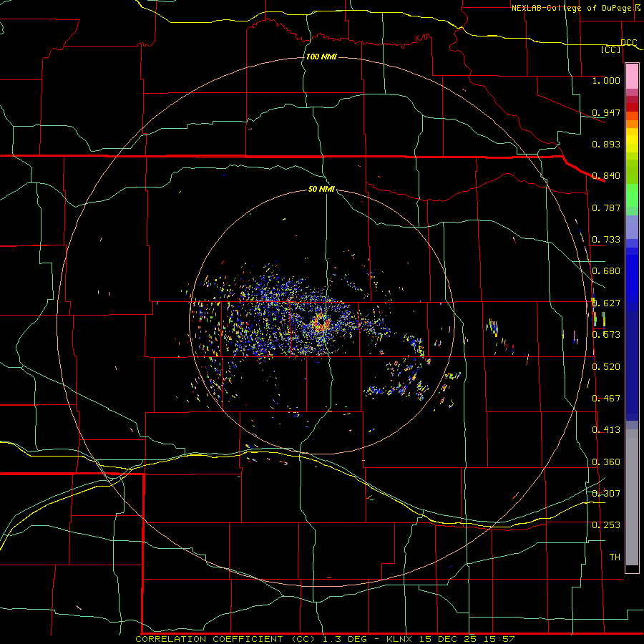The width and height of the screenshot is (644, 644).
Task: Pick the bright green segment of the color bar
Action: [x=632, y=195]
